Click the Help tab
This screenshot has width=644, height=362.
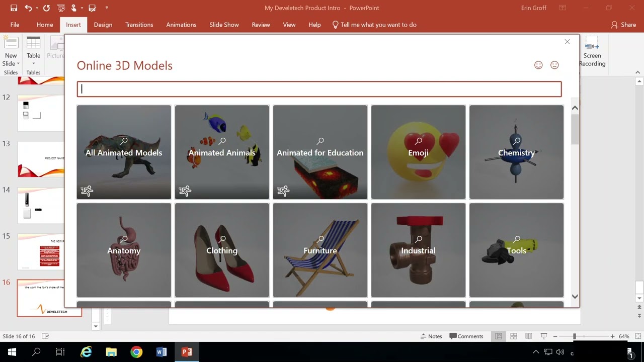click(x=314, y=25)
